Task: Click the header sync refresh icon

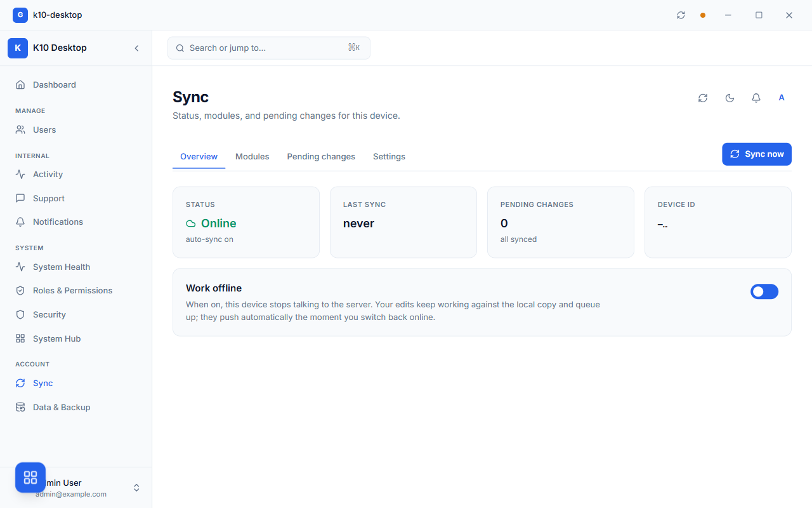Action: pos(703,98)
